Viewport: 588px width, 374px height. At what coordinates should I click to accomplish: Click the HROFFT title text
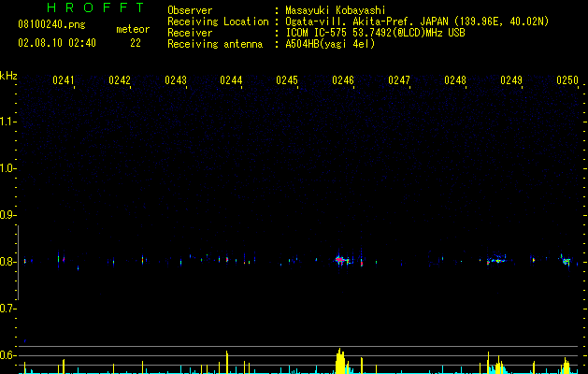coord(95,7)
